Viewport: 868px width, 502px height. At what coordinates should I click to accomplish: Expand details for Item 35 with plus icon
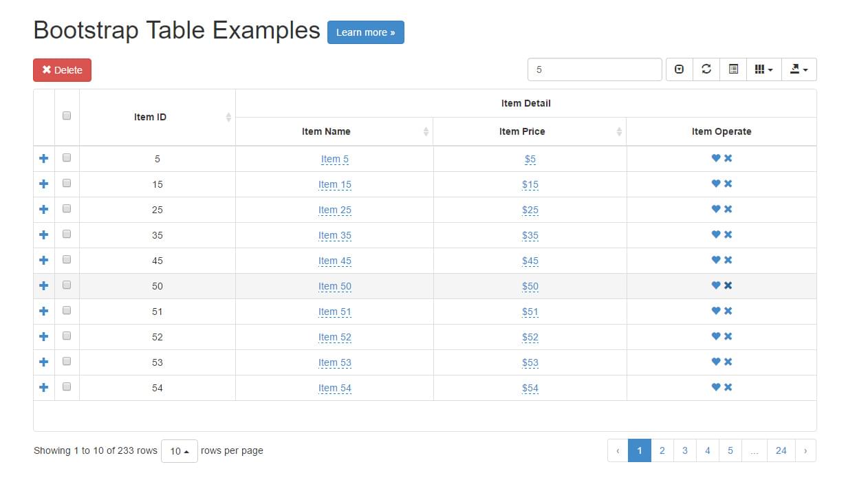coord(43,234)
